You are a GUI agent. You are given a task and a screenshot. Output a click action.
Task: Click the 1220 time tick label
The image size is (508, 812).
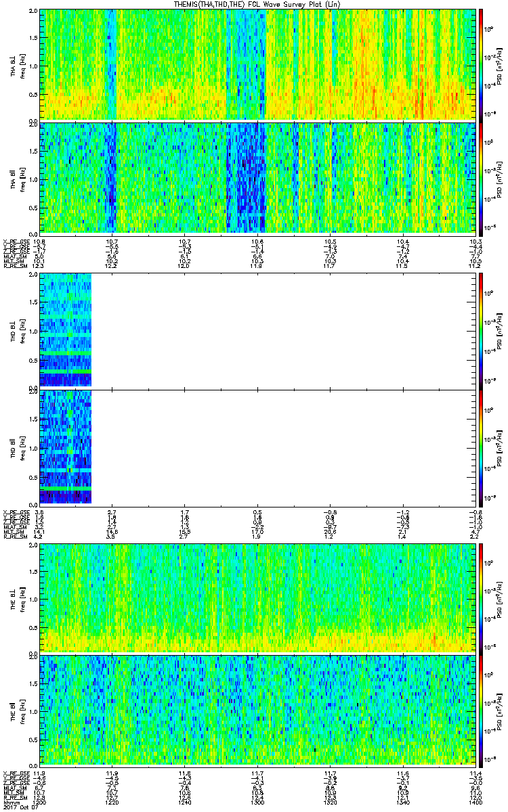point(112,802)
